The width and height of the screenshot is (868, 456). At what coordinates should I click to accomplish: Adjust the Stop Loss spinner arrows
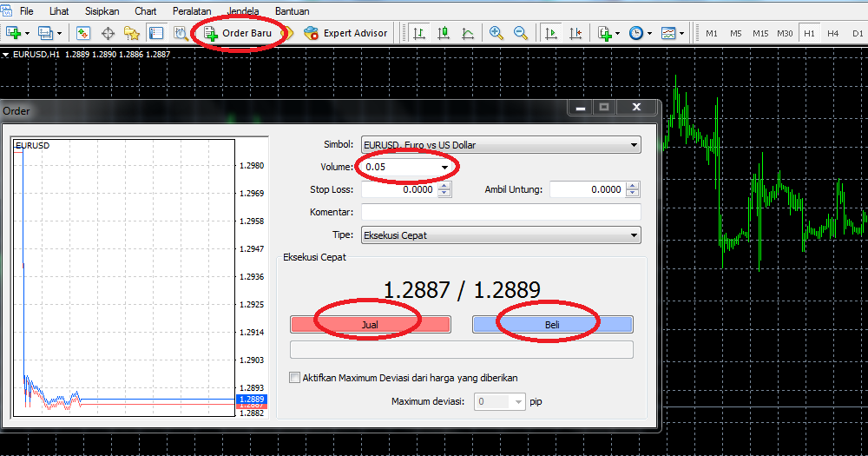[444, 189]
